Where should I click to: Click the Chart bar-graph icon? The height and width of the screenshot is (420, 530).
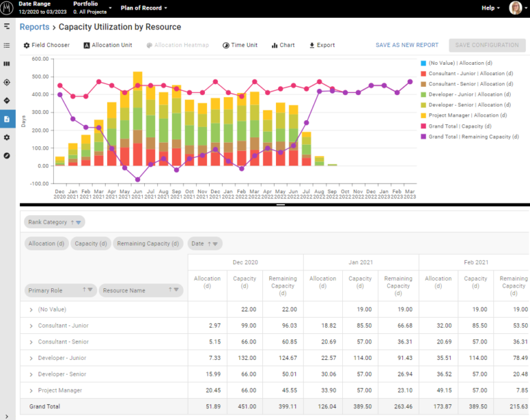275,46
